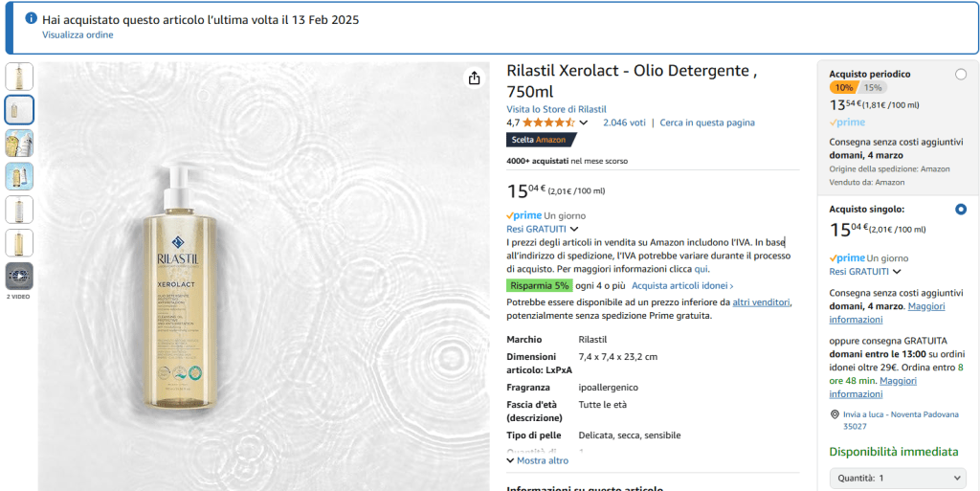Select the 10% subscription discount tab
Viewport: 980px width, 491px height.
(x=844, y=88)
